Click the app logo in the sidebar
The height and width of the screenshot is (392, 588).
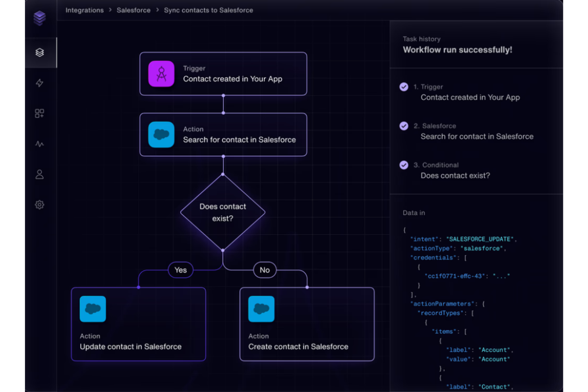point(39,18)
